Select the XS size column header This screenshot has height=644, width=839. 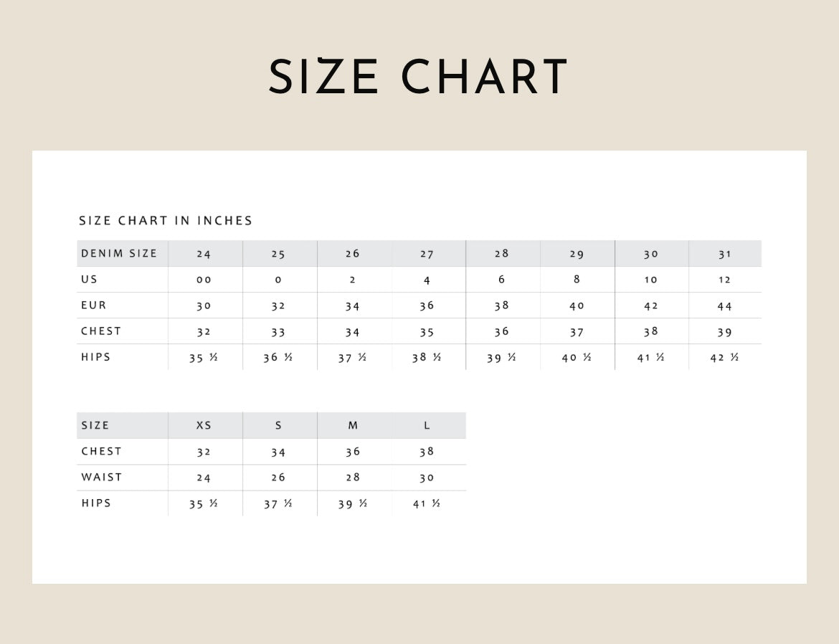click(204, 425)
